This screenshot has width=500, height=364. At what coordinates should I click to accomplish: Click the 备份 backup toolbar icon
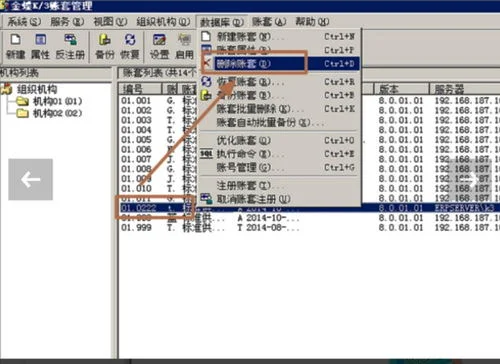point(105,46)
